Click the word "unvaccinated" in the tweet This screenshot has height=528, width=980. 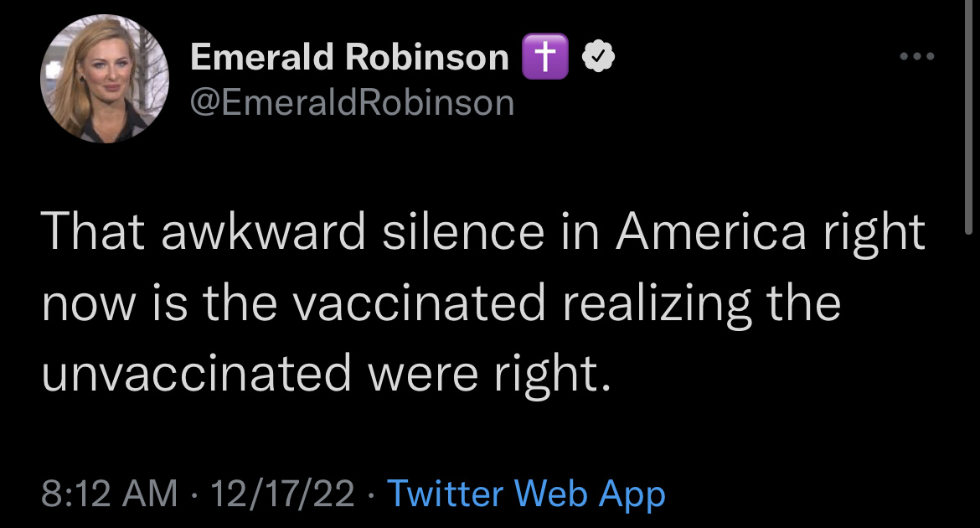tap(197, 374)
